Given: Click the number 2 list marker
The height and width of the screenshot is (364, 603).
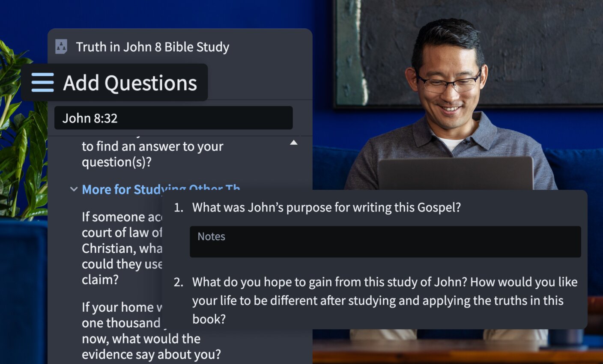Looking at the screenshot, I should (178, 282).
